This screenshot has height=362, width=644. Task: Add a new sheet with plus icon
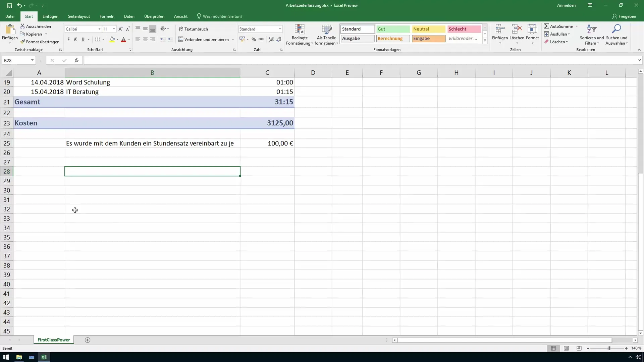pyautogui.click(x=88, y=340)
